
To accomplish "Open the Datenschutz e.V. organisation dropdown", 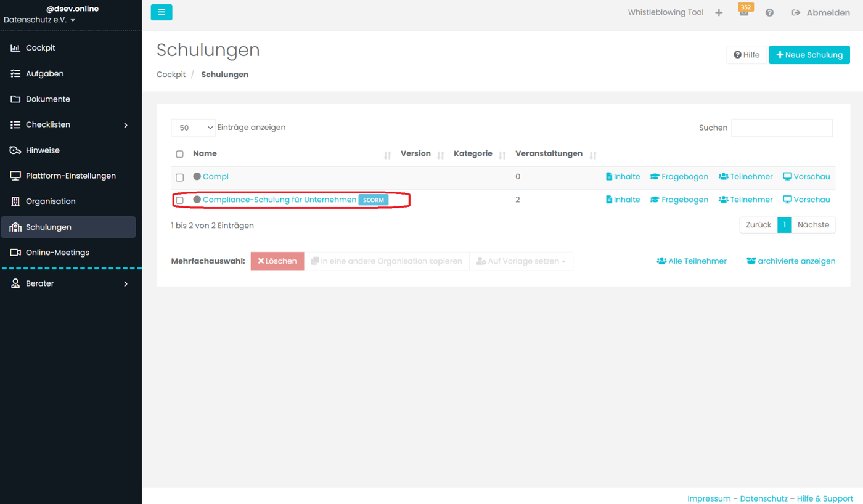I will (39, 20).
